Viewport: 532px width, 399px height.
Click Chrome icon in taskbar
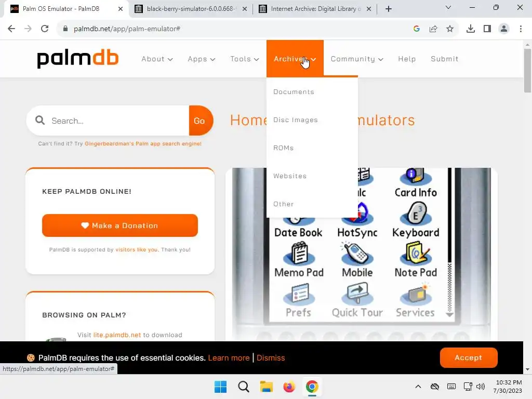312,387
